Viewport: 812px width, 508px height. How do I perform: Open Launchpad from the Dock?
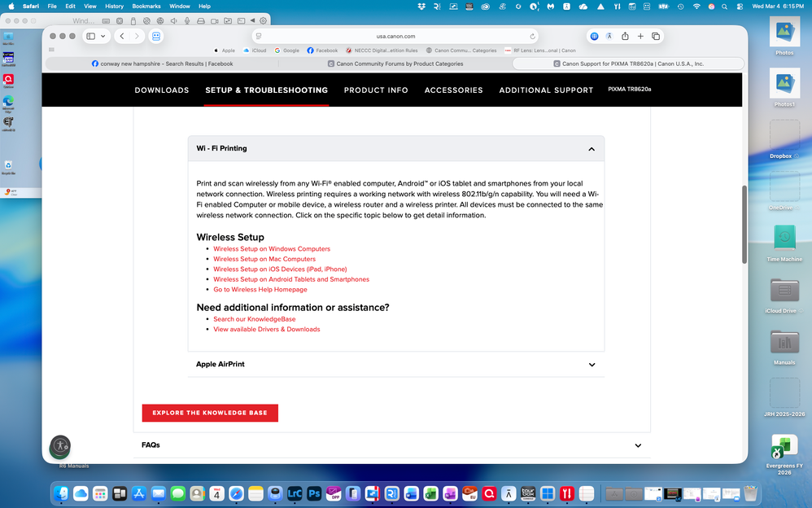click(100, 493)
